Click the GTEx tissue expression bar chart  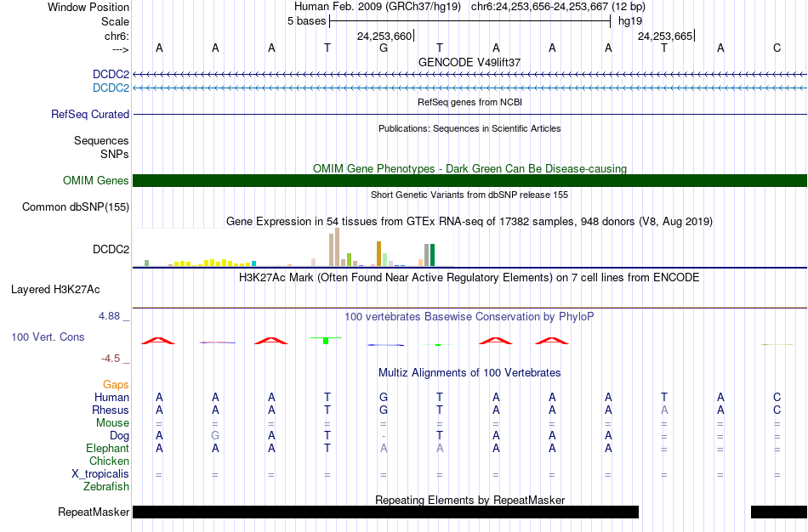(293, 247)
